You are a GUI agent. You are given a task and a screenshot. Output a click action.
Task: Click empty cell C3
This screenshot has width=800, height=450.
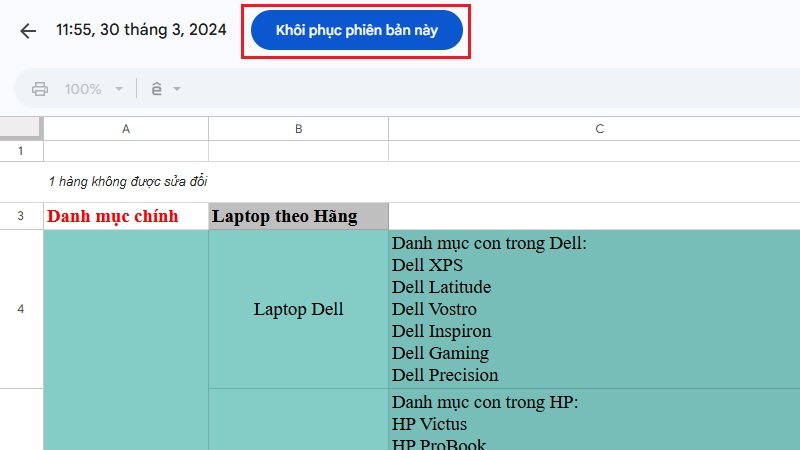pyautogui.click(x=594, y=216)
